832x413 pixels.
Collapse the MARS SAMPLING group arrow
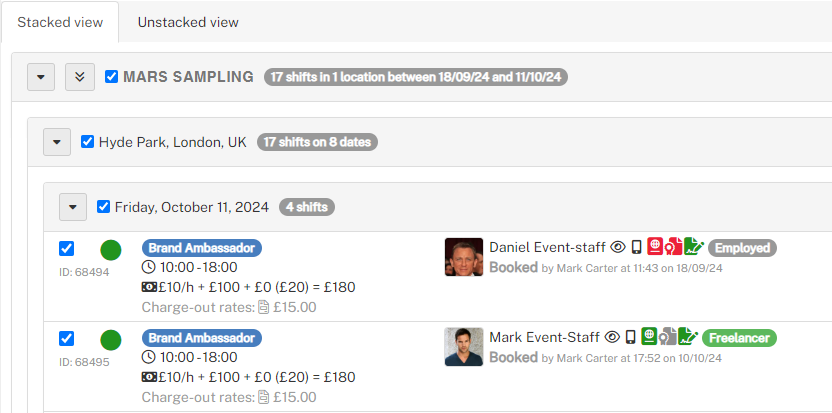[41, 77]
